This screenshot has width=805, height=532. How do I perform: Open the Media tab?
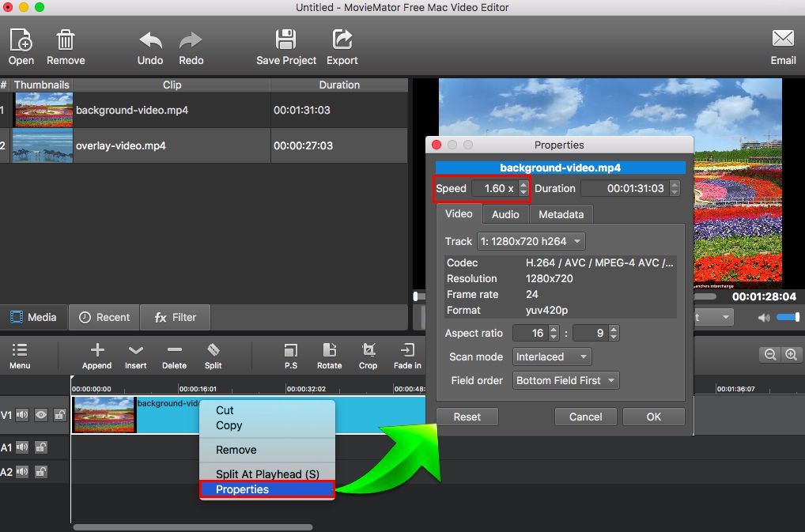(34, 317)
